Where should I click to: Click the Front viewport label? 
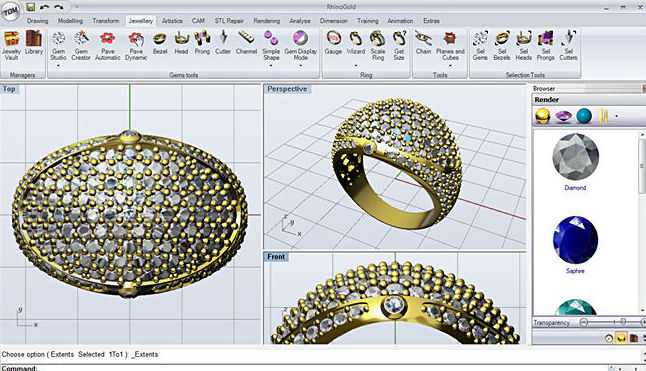point(276,257)
